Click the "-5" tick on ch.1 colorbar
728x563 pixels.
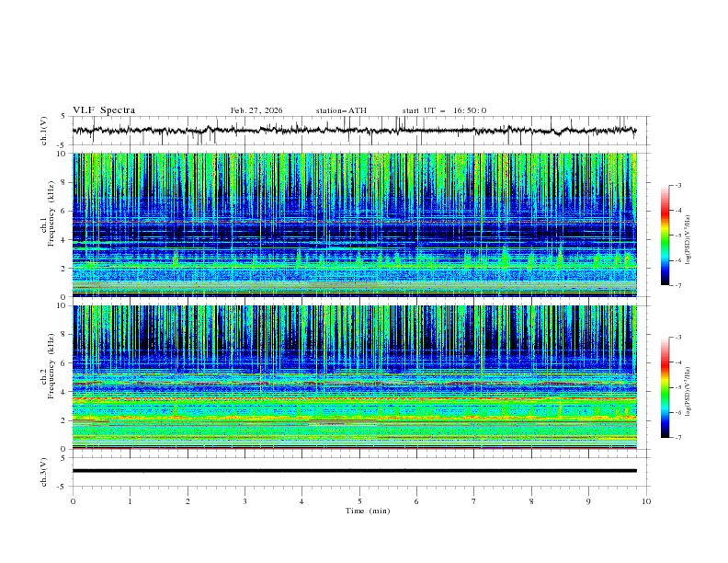point(678,236)
